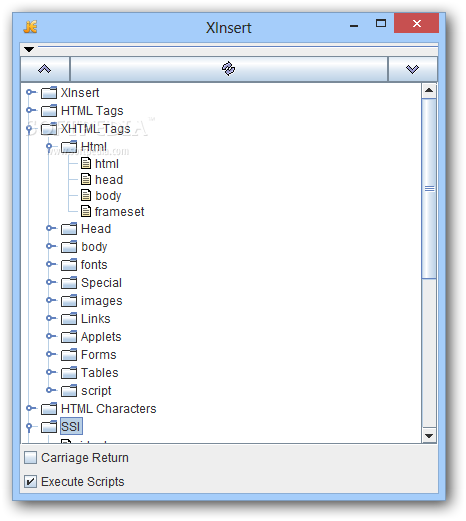Expand the fonts folder node
Screen dimensions: 466x521
[x=51, y=264]
